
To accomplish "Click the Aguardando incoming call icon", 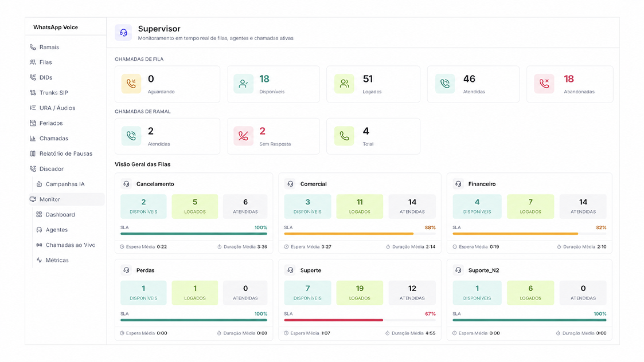I will [x=131, y=84].
